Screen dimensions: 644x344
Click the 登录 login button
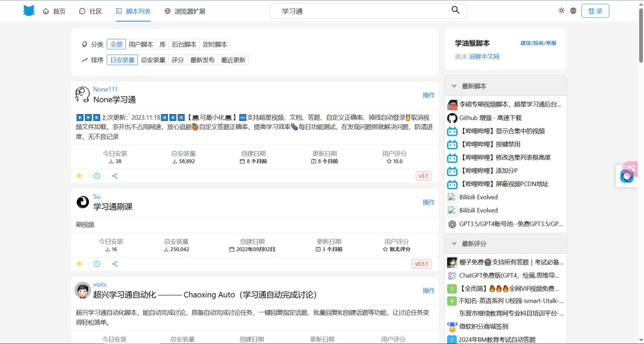coord(595,11)
